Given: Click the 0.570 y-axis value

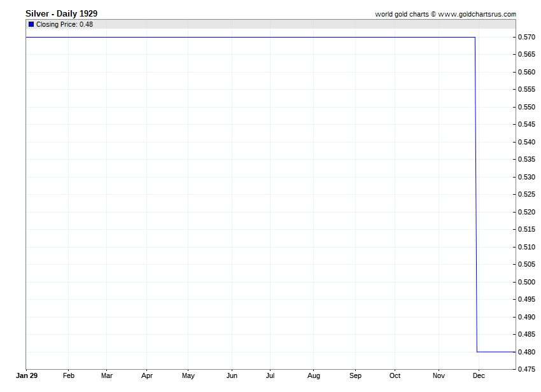Looking at the screenshot, I should [526, 37].
